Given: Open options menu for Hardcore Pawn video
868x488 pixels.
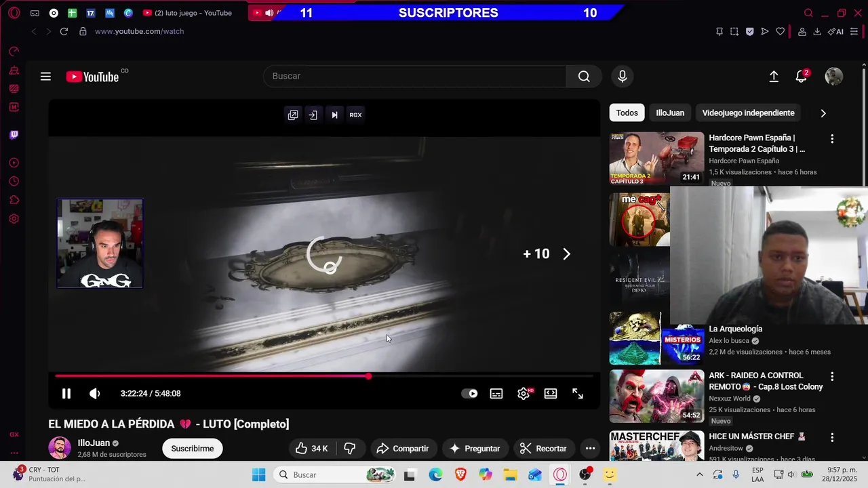Looking at the screenshot, I should 832,139.
